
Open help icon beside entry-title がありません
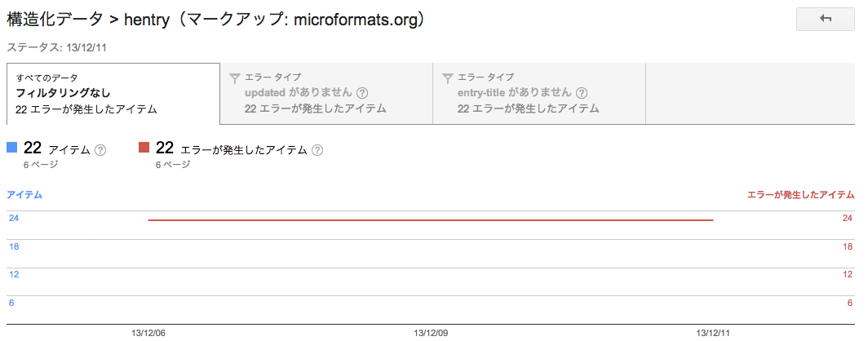click(x=582, y=93)
